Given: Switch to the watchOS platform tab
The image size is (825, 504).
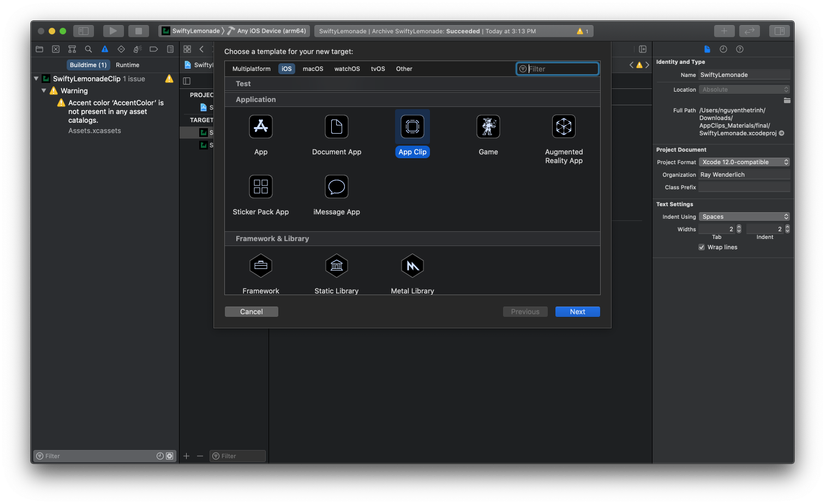Looking at the screenshot, I should click(x=347, y=69).
